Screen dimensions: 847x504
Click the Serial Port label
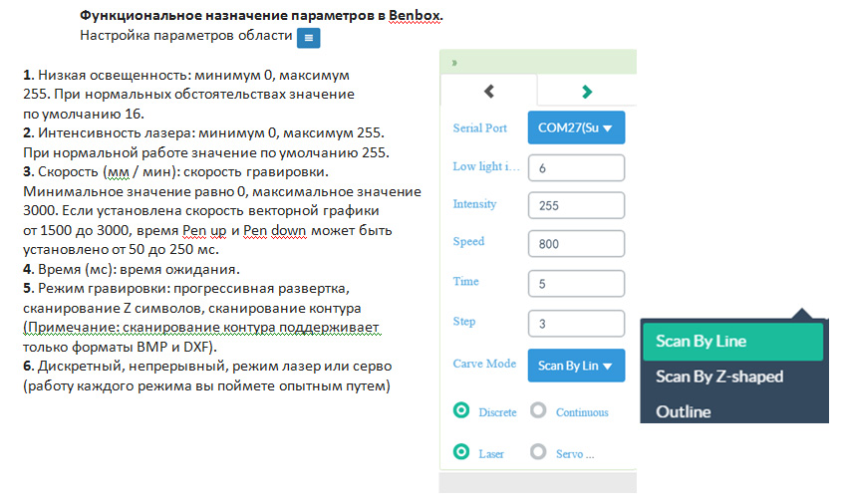click(479, 128)
